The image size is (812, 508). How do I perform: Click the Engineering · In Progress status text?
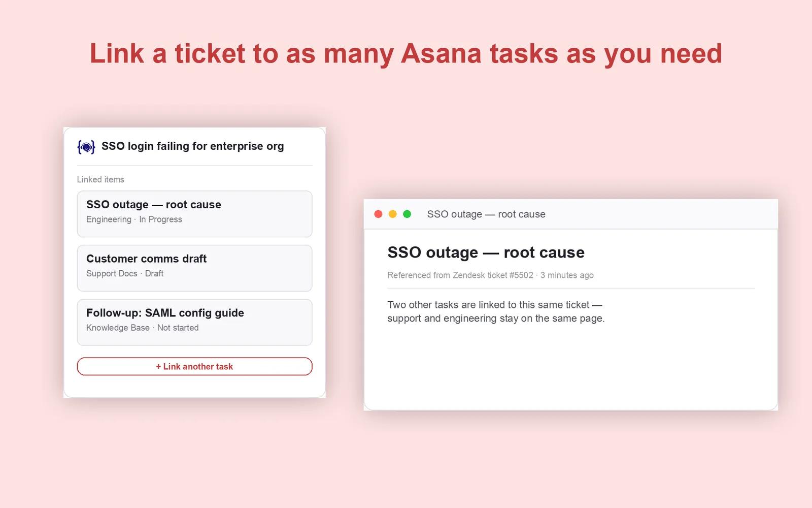pos(134,219)
